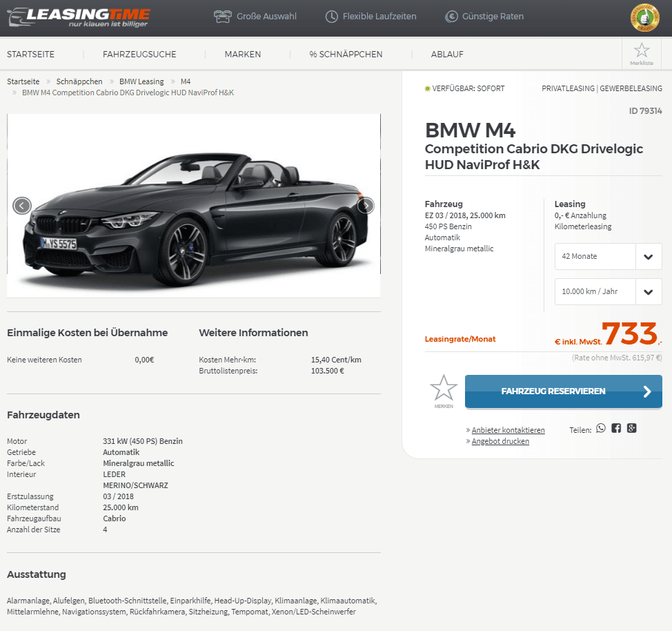Click the breadcrumb BMW M4 Competition Cabrio entry
The image size is (672, 631).
(x=128, y=93)
